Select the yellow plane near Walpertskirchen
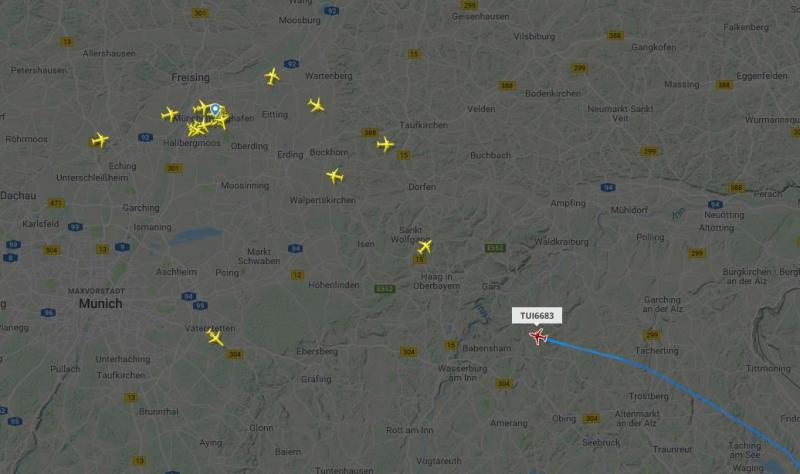 [335, 176]
